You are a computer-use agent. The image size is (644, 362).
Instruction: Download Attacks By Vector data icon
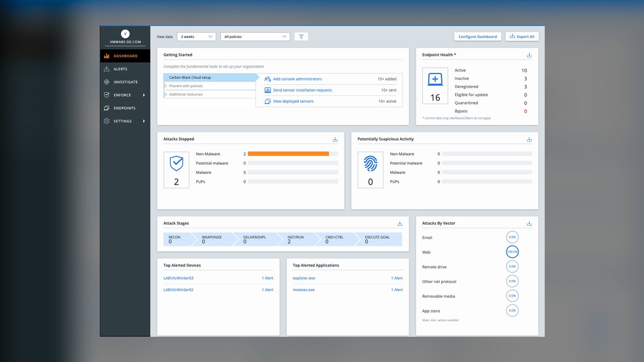(529, 223)
